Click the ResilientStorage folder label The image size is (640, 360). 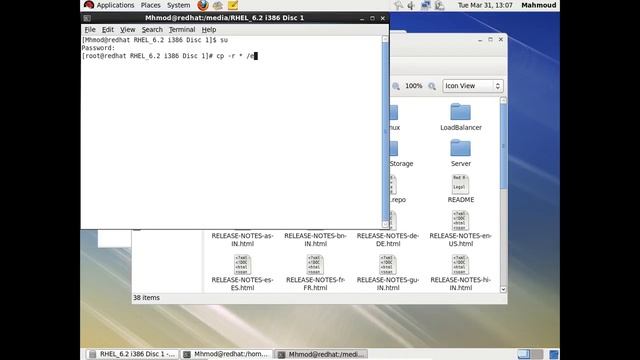pos(402,164)
